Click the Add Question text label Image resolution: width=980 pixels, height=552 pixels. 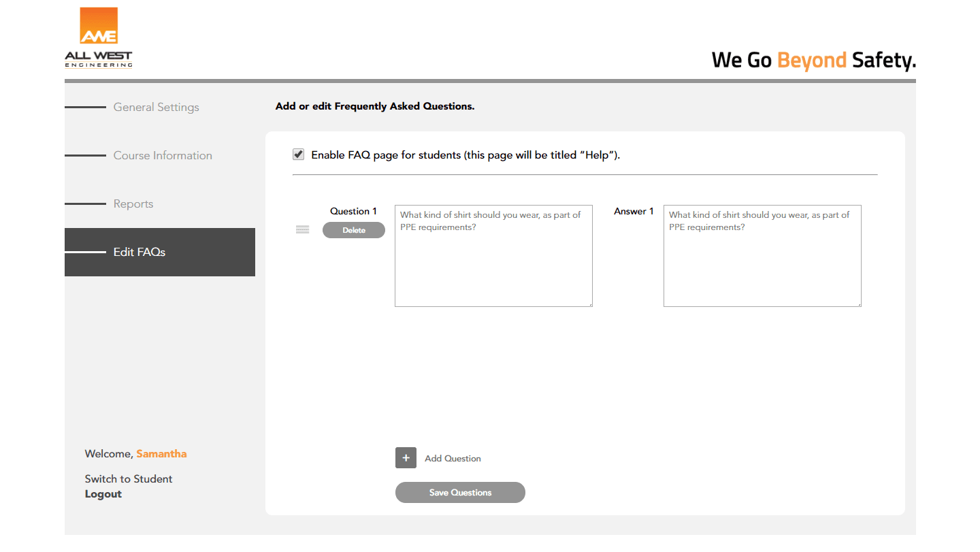[x=453, y=459]
